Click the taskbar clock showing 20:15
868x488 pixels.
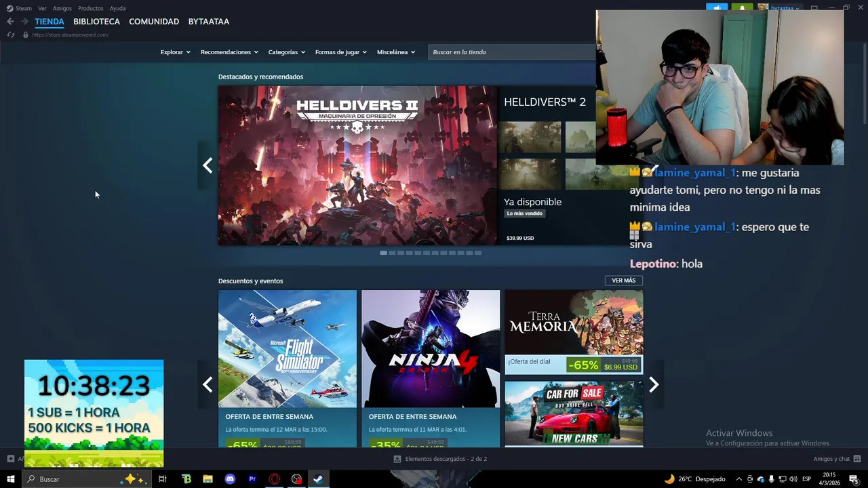coord(829,479)
